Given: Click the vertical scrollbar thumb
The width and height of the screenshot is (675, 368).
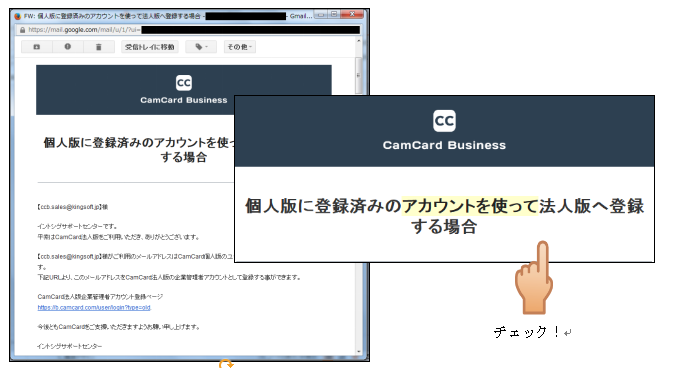Looking at the screenshot, I should point(359,75).
